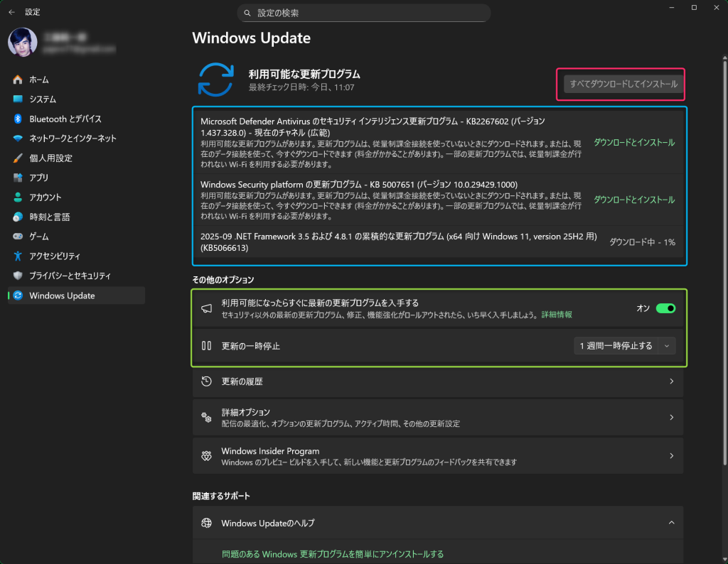Click the Accessibility figure icon
This screenshot has height=564, width=728.
(x=18, y=256)
